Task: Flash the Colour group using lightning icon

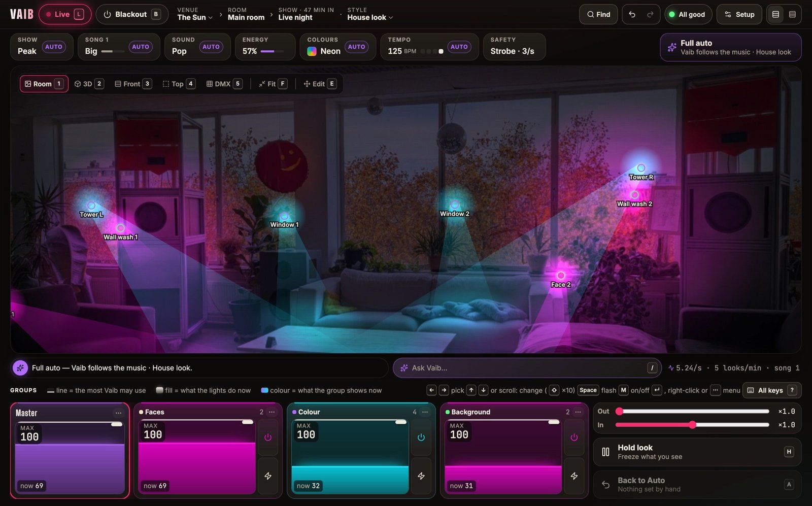Action: coord(421,476)
